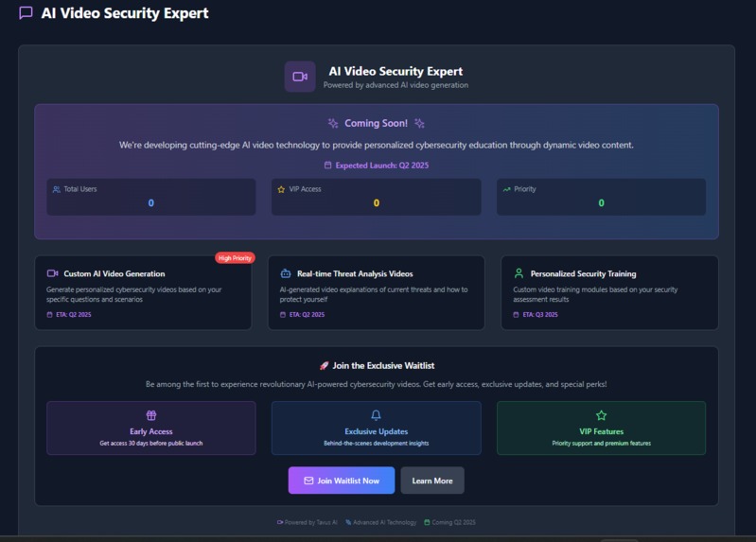Click the trending arrow icon beside Priority
Screen dimensions: 756x542
507,189
